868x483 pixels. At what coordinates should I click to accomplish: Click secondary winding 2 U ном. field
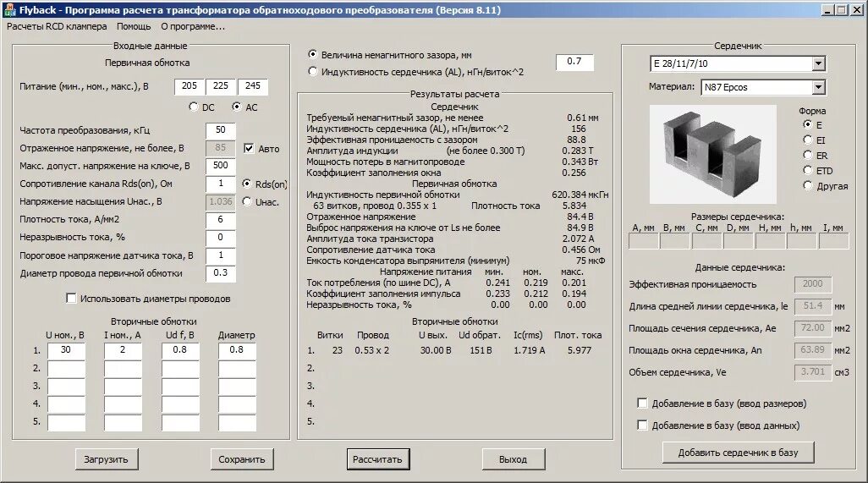click(66, 369)
